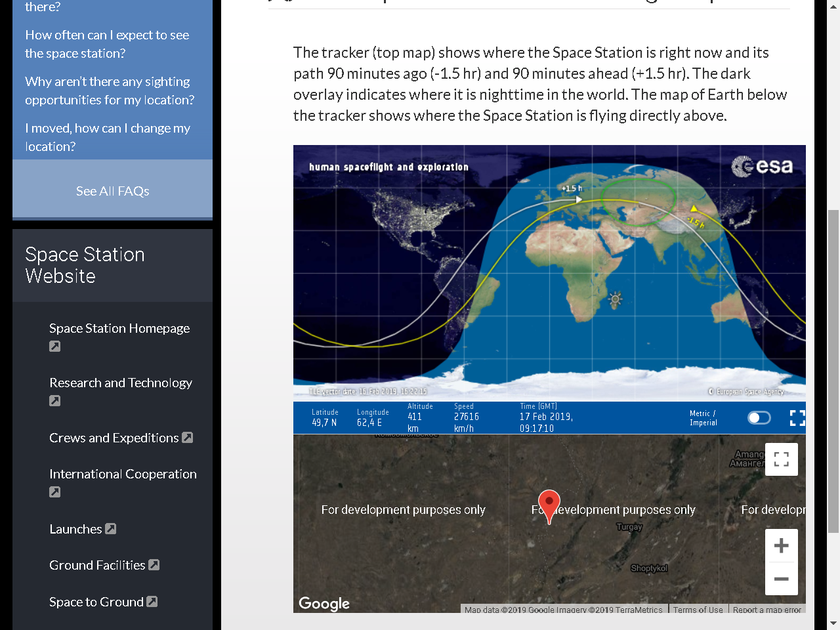Open Space to Ground link
Viewport: 840px width, 630px height.
(x=96, y=602)
